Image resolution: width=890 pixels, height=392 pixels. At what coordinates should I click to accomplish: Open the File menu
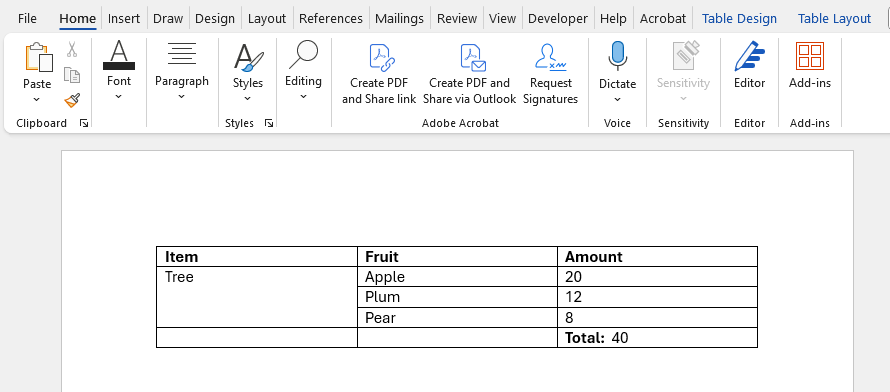27,19
